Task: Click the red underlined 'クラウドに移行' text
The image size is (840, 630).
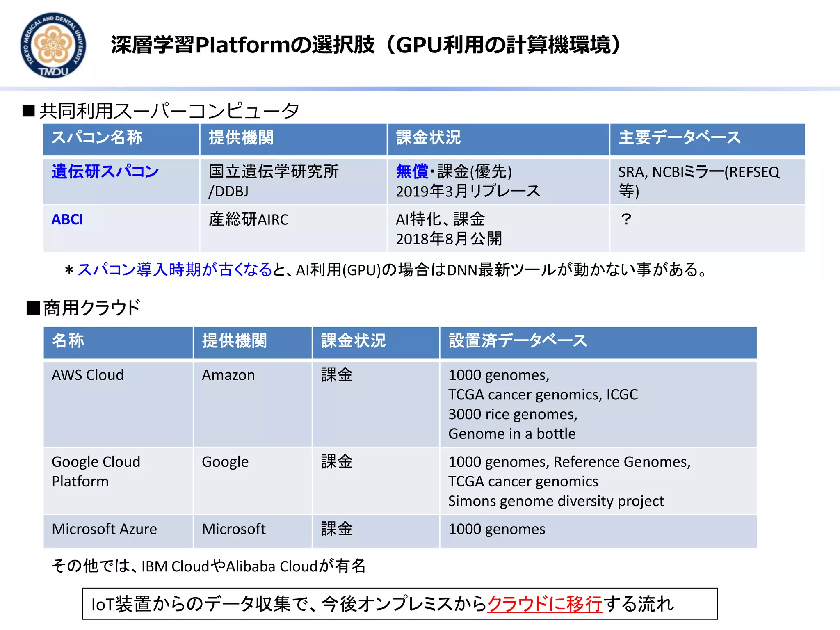Action: 545,604
